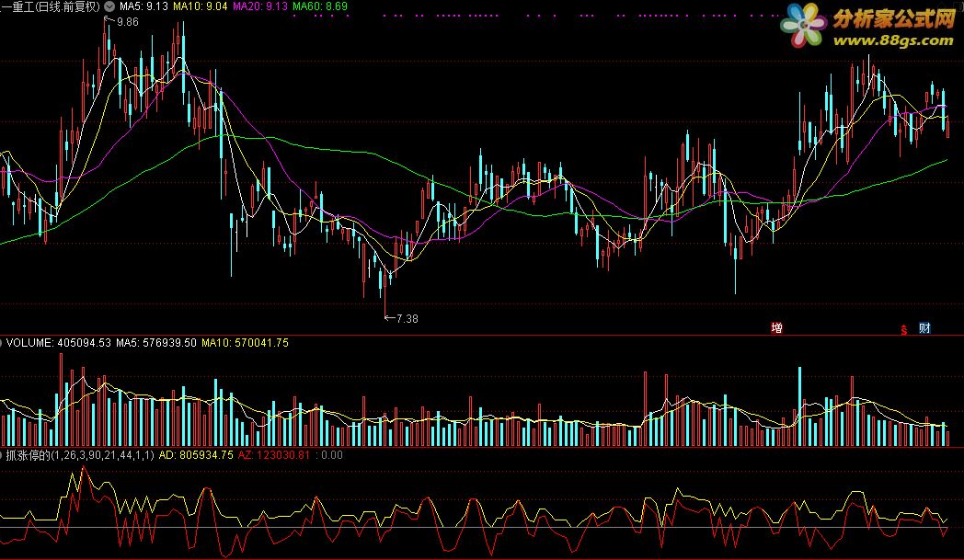Click the 增 event marker on the chart
The width and height of the screenshot is (964, 560).
point(777,327)
